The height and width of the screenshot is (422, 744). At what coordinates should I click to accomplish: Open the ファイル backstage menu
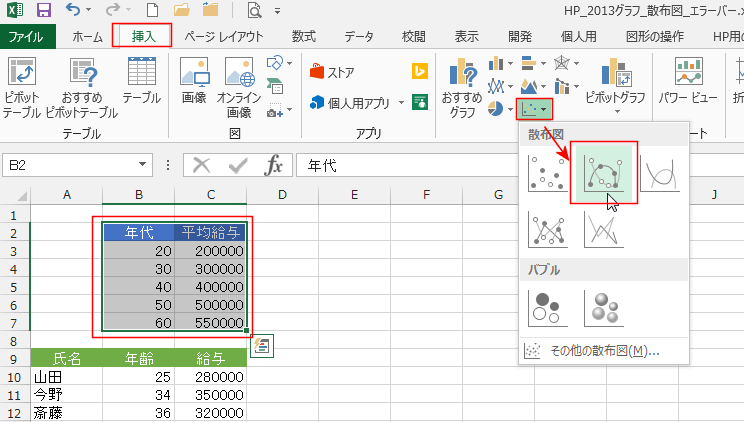(x=27, y=37)
